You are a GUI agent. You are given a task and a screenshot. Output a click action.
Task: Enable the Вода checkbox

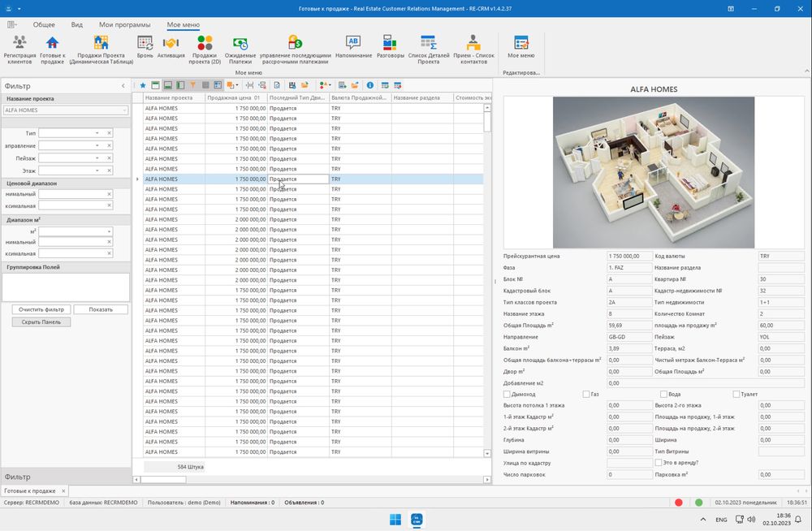[x=663, y=394]
